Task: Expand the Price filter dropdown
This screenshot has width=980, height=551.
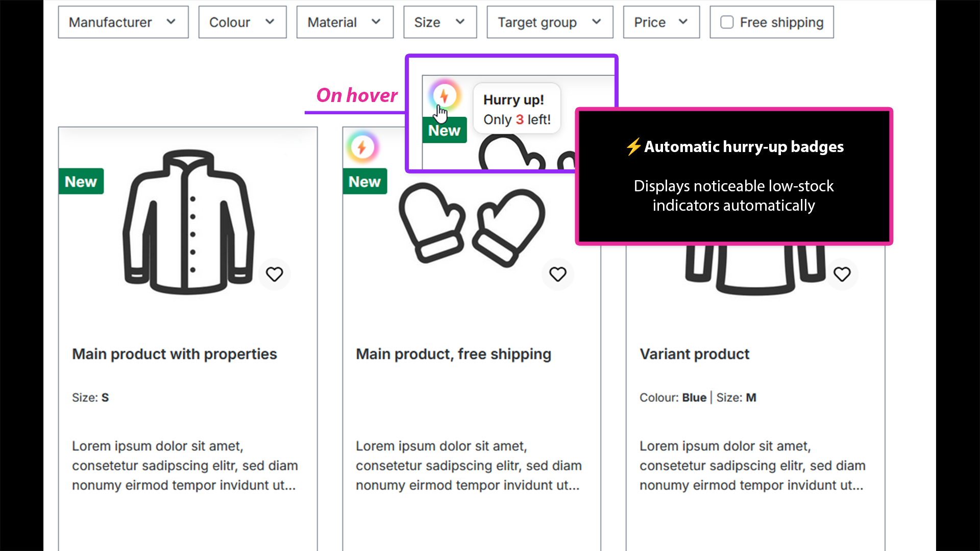Action: point(661,22)
